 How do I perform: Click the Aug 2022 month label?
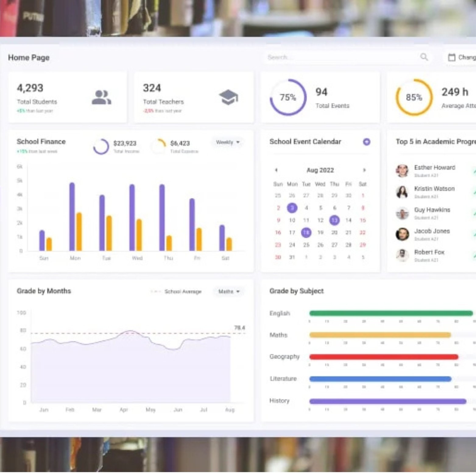(320, 170)
